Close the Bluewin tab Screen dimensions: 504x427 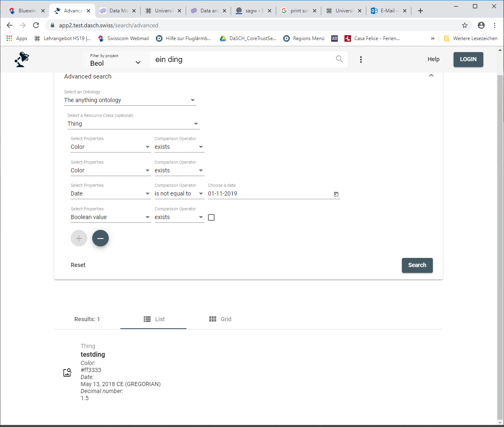pos(43,11)
